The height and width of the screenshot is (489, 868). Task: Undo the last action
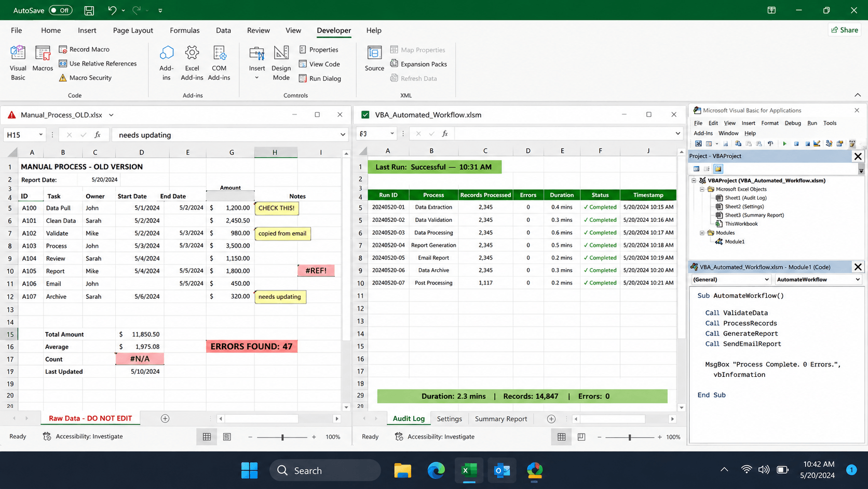(x=112, y=10)
